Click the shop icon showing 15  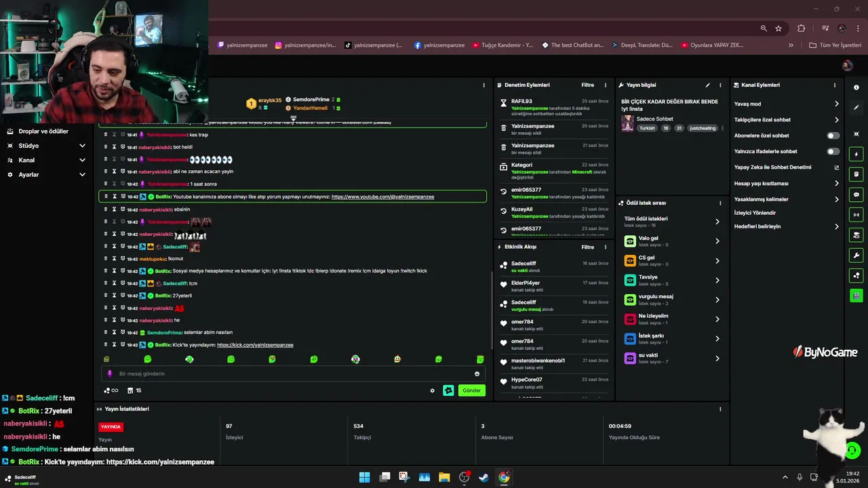pyautogui.click(x=134, y=390)
